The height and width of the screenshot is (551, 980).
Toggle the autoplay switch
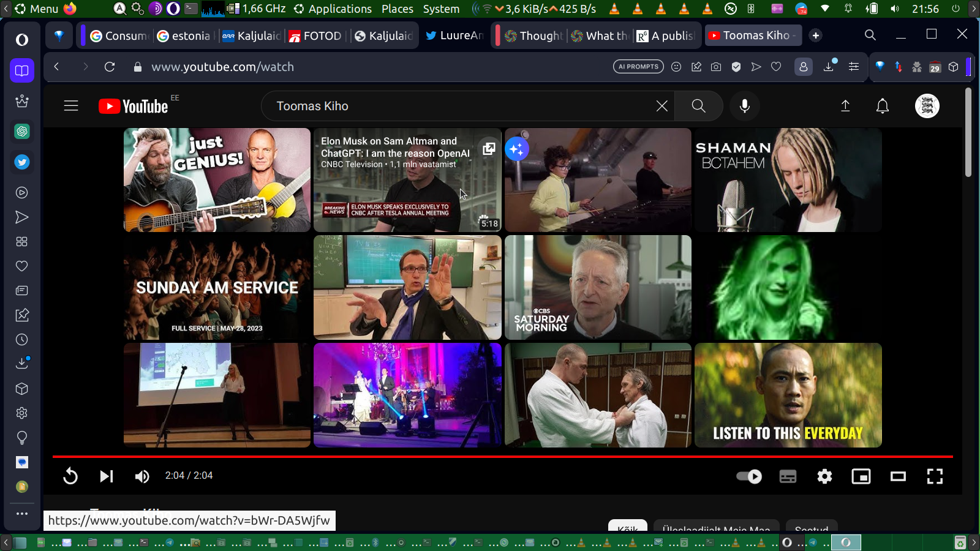click(x=748, y=476)
